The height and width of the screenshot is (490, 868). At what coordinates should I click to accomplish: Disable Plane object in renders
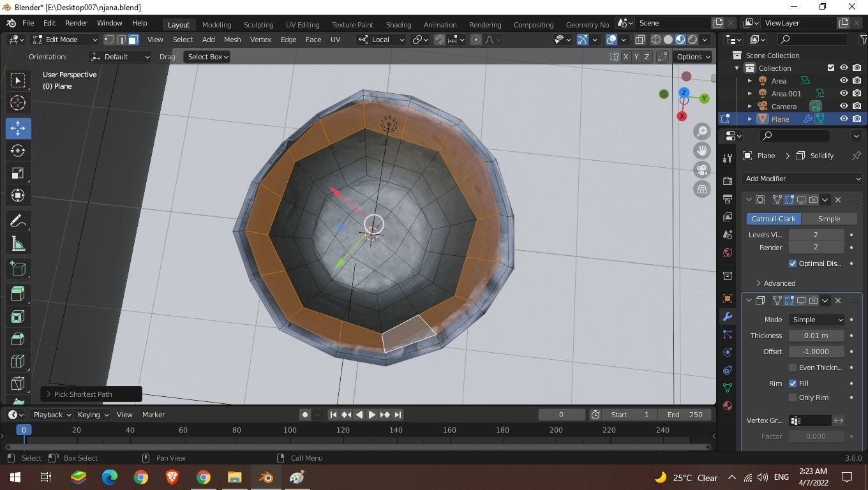click(857, 119)
